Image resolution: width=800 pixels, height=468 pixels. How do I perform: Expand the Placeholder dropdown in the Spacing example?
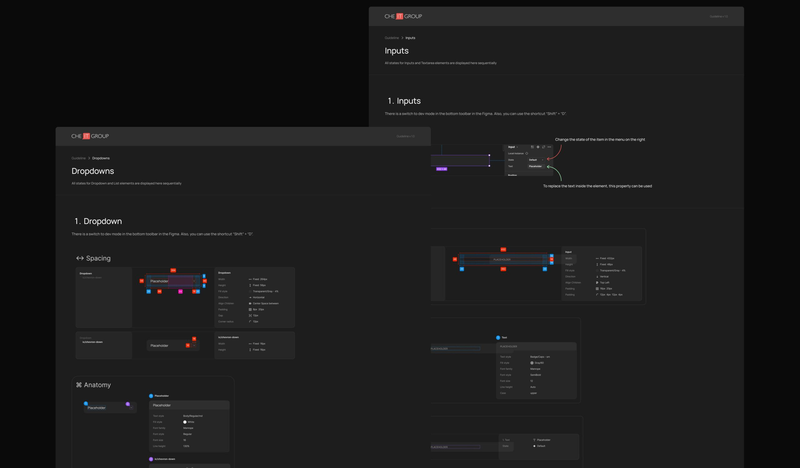[173, 281]
